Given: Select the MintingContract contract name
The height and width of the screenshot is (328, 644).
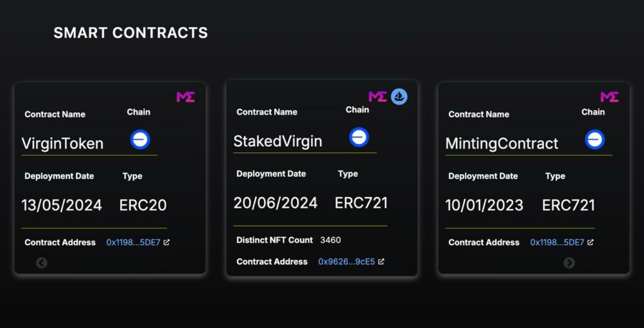Looking at the screenshot, I should (x=501, y=144).
